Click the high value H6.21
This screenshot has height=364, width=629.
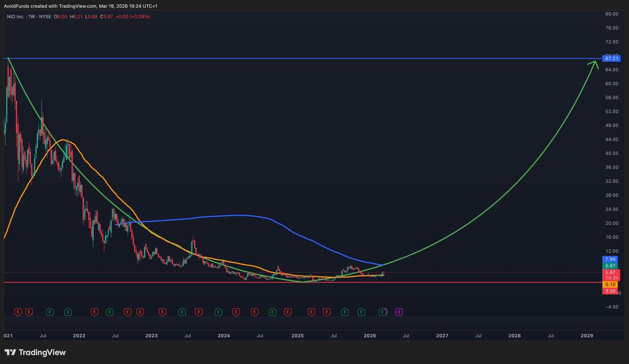(76, 17)
